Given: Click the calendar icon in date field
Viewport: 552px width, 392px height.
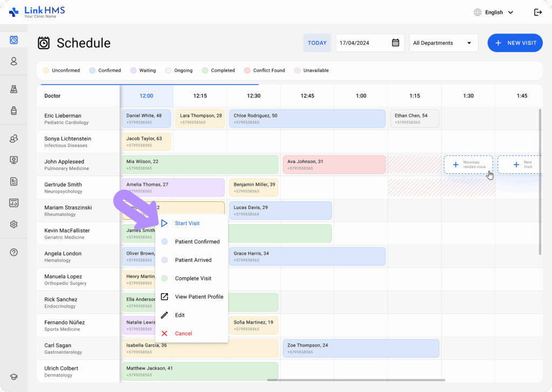Looking at the screenshot, I should [395, 43].
